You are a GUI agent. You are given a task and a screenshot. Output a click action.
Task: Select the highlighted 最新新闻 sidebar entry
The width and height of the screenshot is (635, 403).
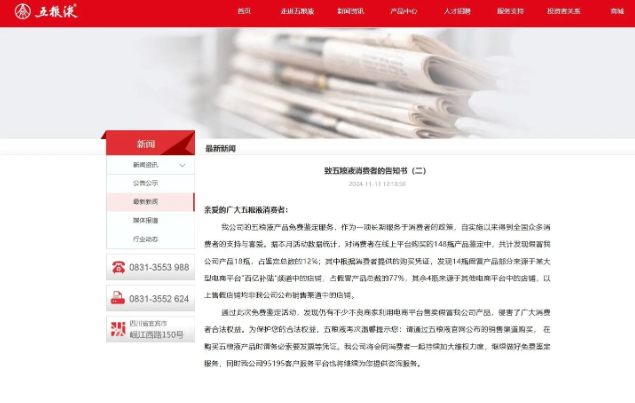click(150, 202)
